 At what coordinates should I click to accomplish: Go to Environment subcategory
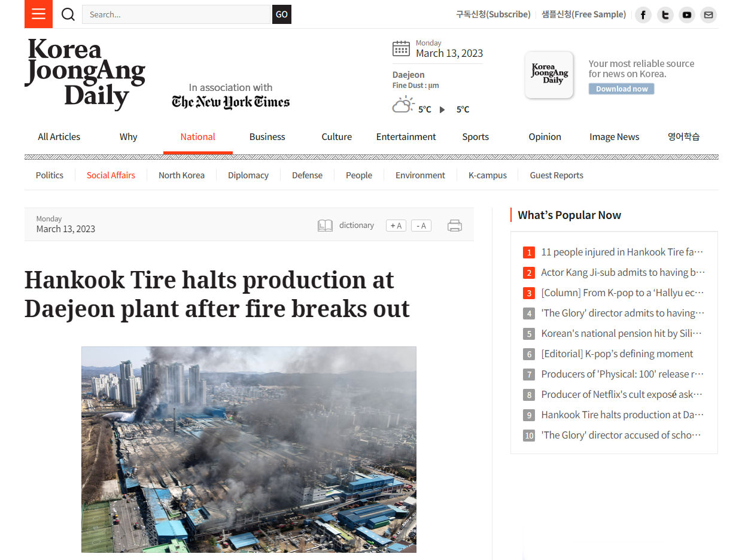(420, 175)
